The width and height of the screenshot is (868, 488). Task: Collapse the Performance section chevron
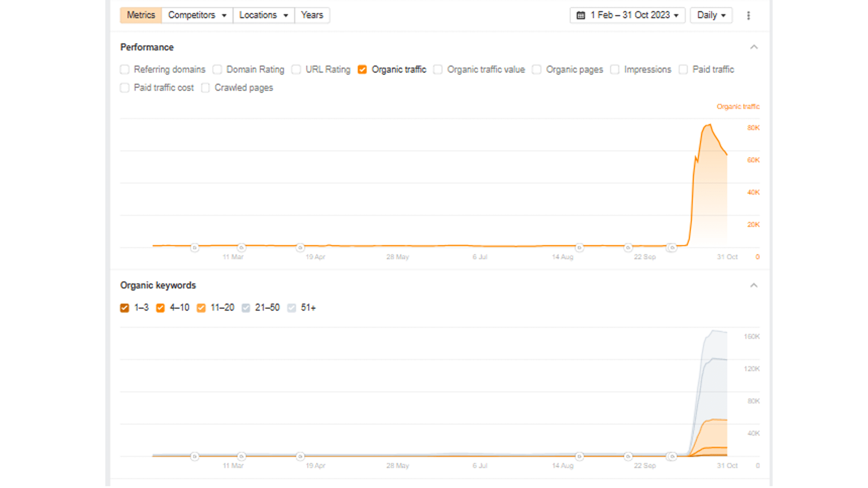click(754, 47)
